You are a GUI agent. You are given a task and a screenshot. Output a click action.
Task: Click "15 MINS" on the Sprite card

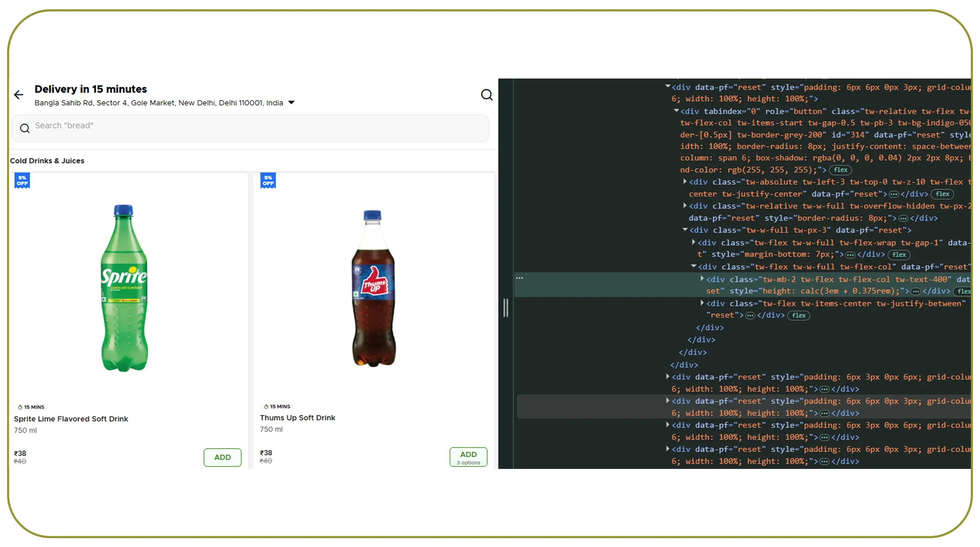click(x=34, y=407)
